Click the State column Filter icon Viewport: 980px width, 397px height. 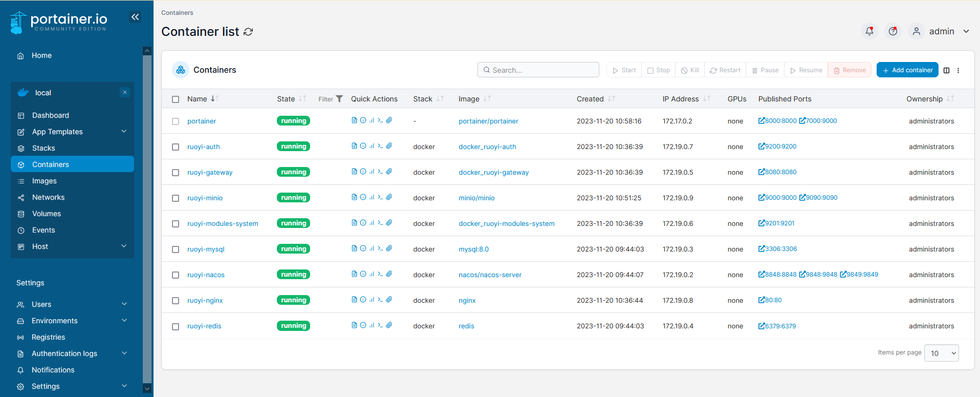tap(339, 99)
